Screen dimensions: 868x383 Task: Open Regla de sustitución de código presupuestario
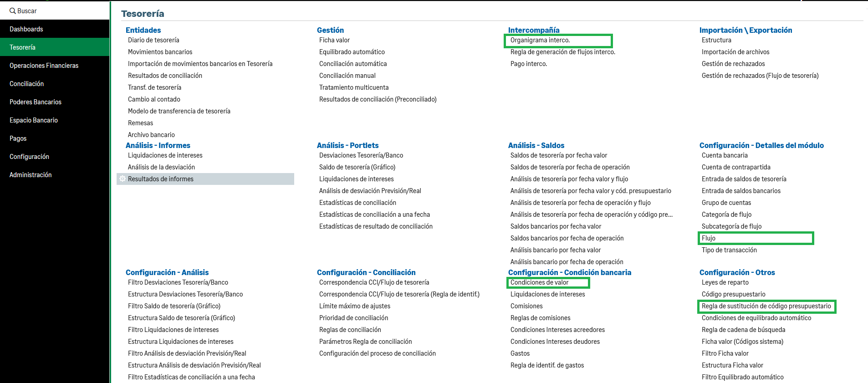tap(766, 306)
